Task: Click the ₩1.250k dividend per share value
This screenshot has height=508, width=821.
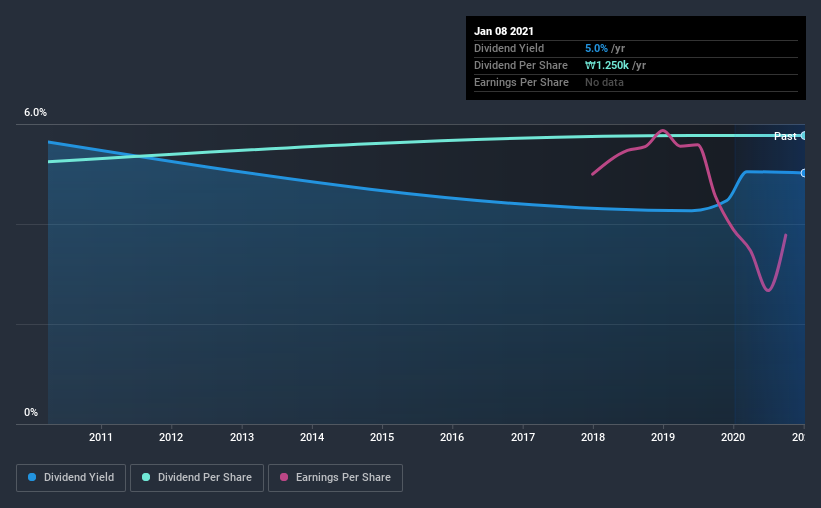Action: (607, 65)
